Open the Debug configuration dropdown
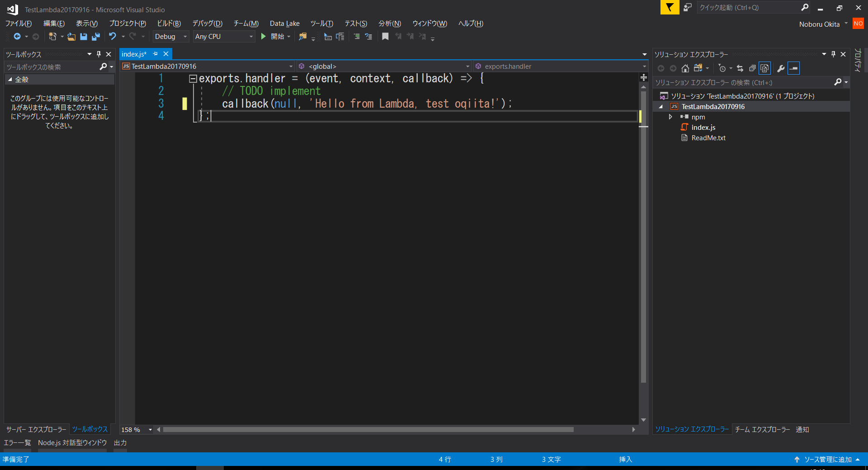868x470 pixels. [170, 37]
